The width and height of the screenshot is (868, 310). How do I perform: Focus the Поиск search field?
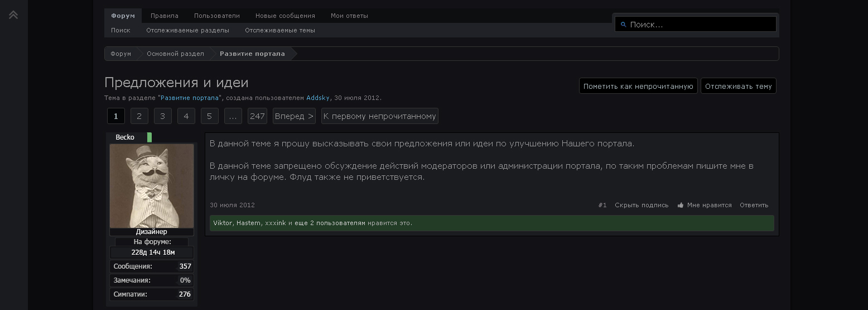click(701, 25)
